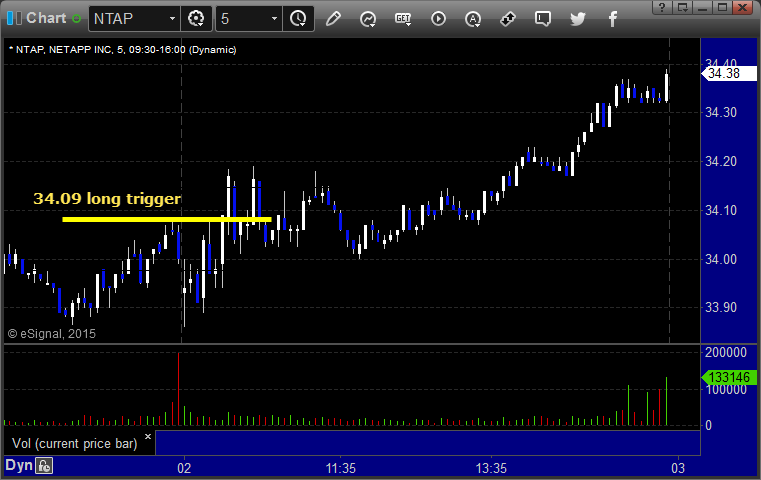
Task: Click the trading arrows icon
Action: tap(508, 19)
